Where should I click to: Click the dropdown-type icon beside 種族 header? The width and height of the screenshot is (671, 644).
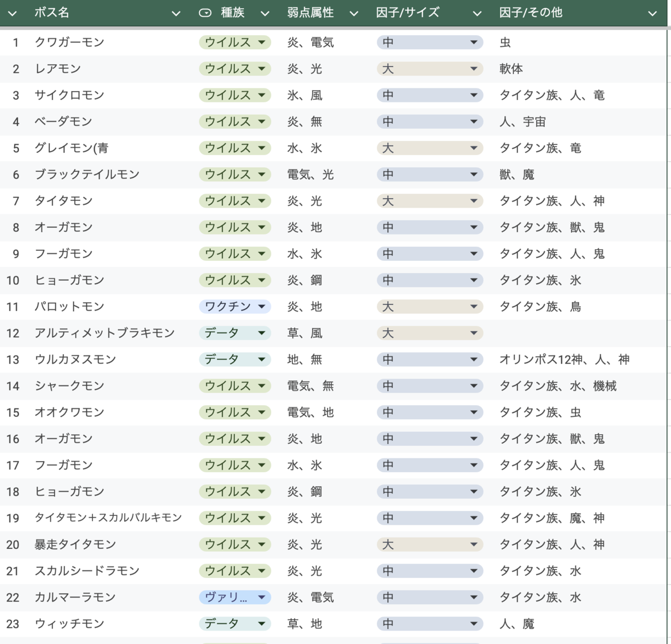(x=205, y=13)
